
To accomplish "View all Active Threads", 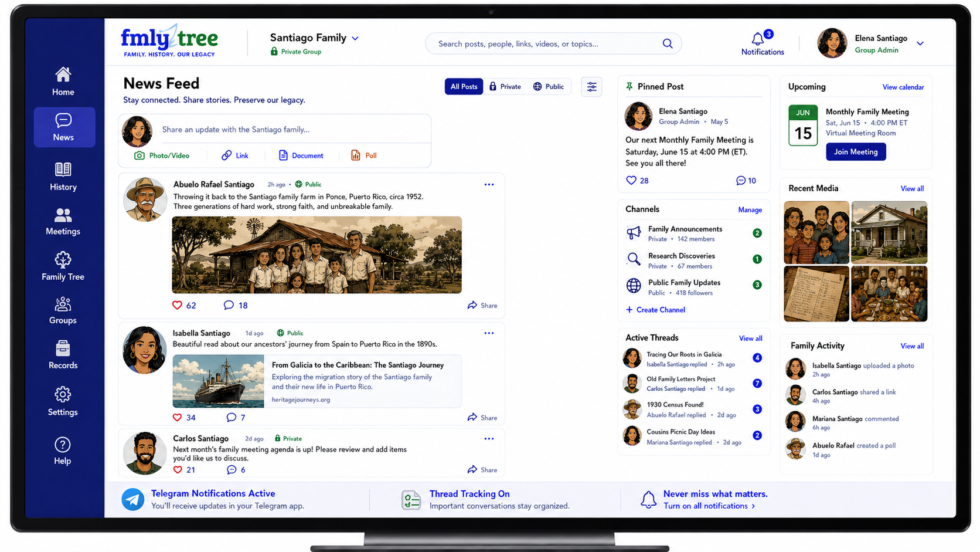I will 750,338.
